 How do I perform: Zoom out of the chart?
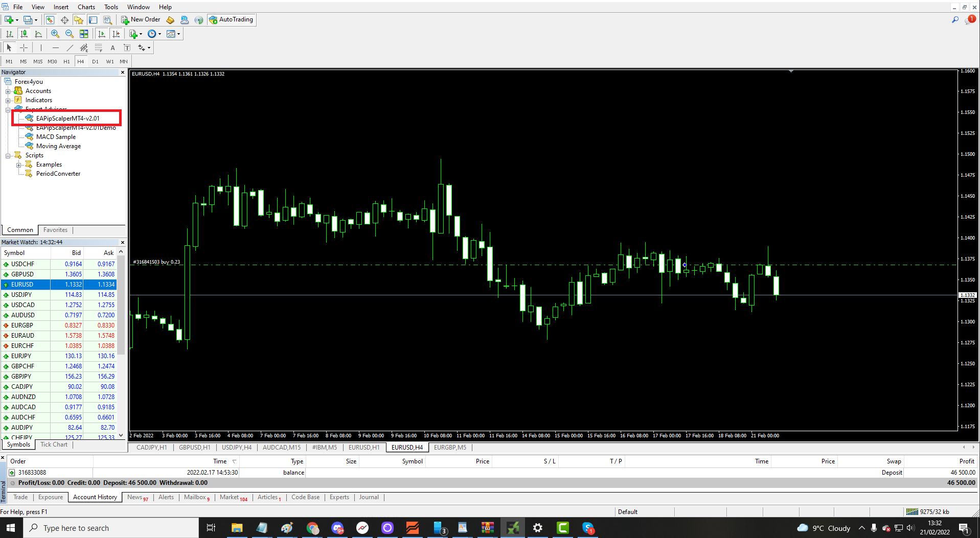[69, 34]
